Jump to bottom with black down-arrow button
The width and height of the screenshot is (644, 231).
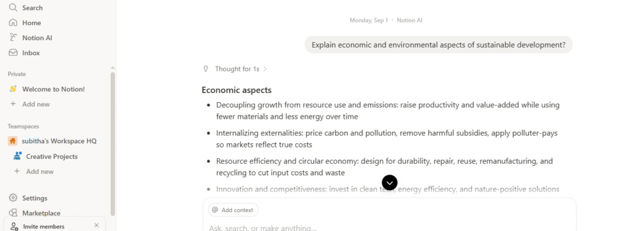pos(389,183)
